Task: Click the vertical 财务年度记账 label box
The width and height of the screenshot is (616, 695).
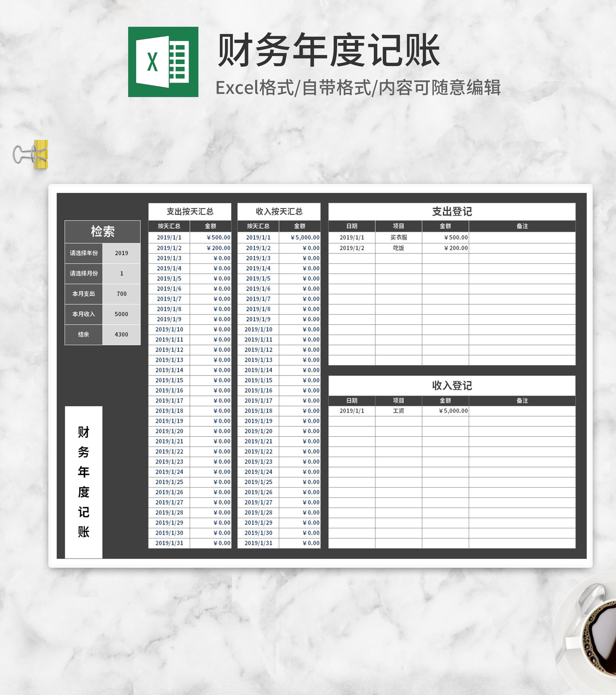Action: pos(84,482)
